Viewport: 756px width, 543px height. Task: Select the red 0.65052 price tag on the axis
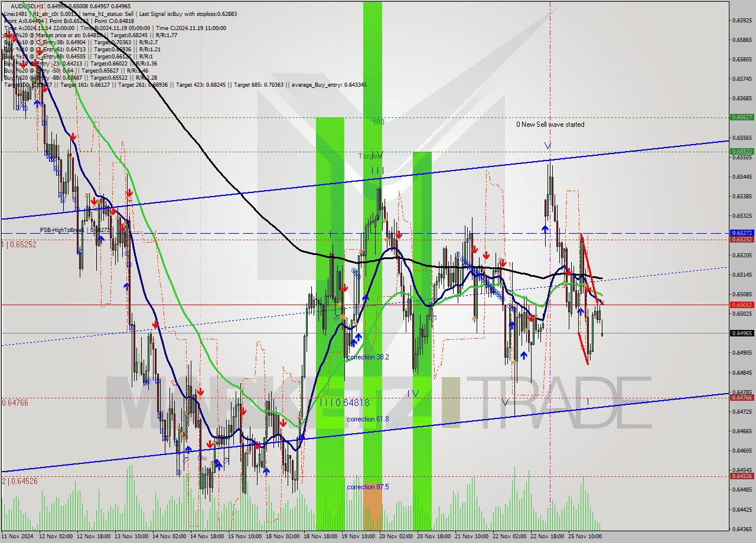(x=742, y=305)
